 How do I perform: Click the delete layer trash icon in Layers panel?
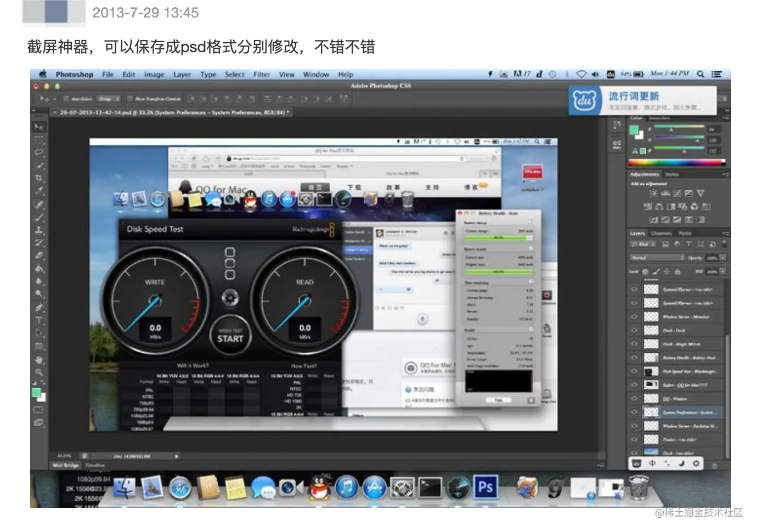pos(714,465)
